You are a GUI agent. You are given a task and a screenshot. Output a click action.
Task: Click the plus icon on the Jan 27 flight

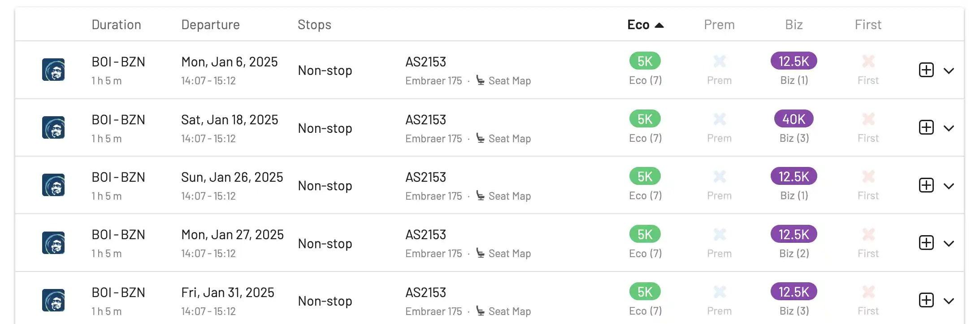tap(926, 243)
